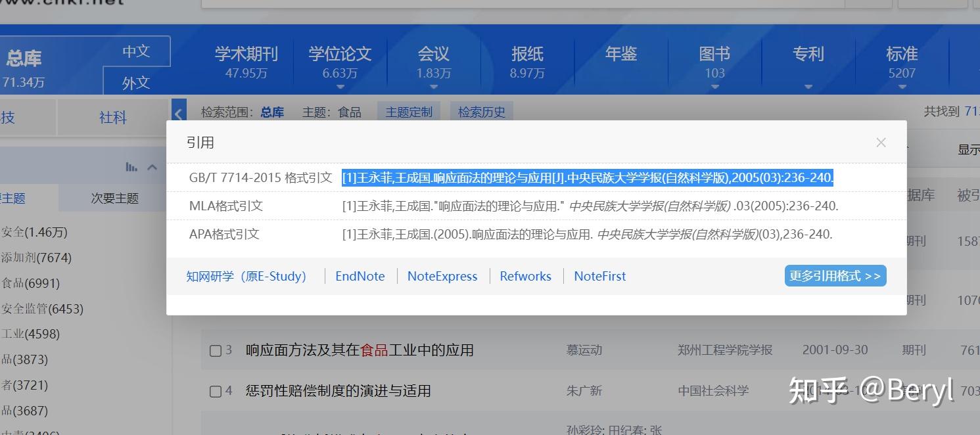Click the APA format citation text

tap(587, 234)
